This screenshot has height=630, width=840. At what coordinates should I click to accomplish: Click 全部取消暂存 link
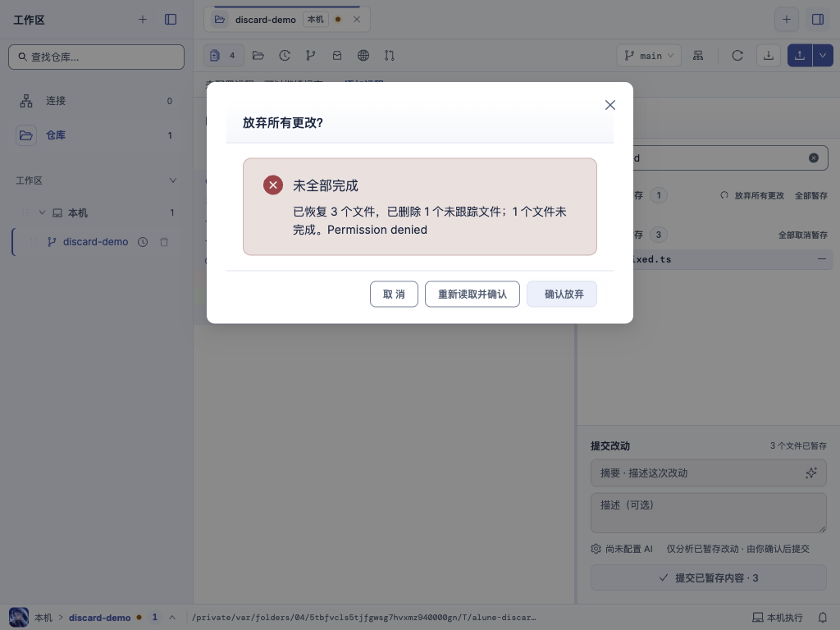tap(802, 235)
